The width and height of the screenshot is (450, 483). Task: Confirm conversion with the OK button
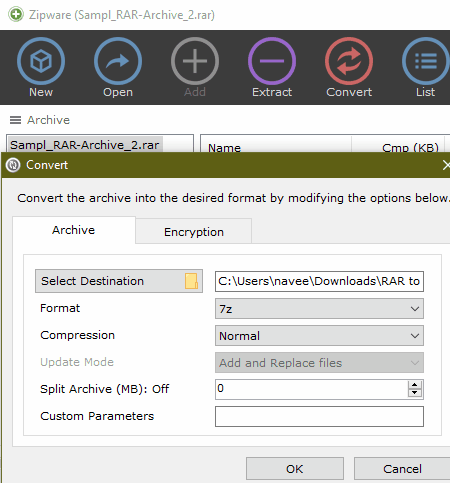point(295,469)
